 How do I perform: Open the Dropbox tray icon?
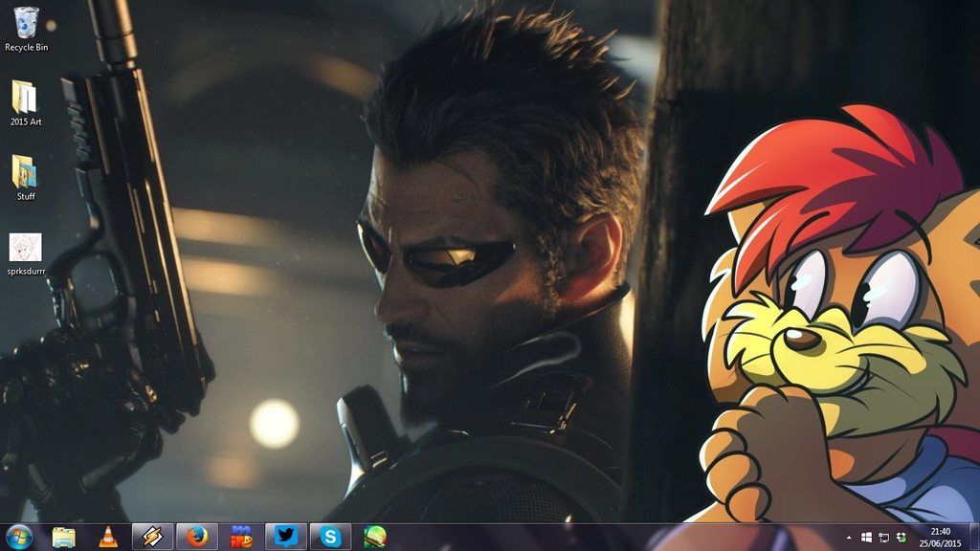pyautogui.click(x=902, y=538)
